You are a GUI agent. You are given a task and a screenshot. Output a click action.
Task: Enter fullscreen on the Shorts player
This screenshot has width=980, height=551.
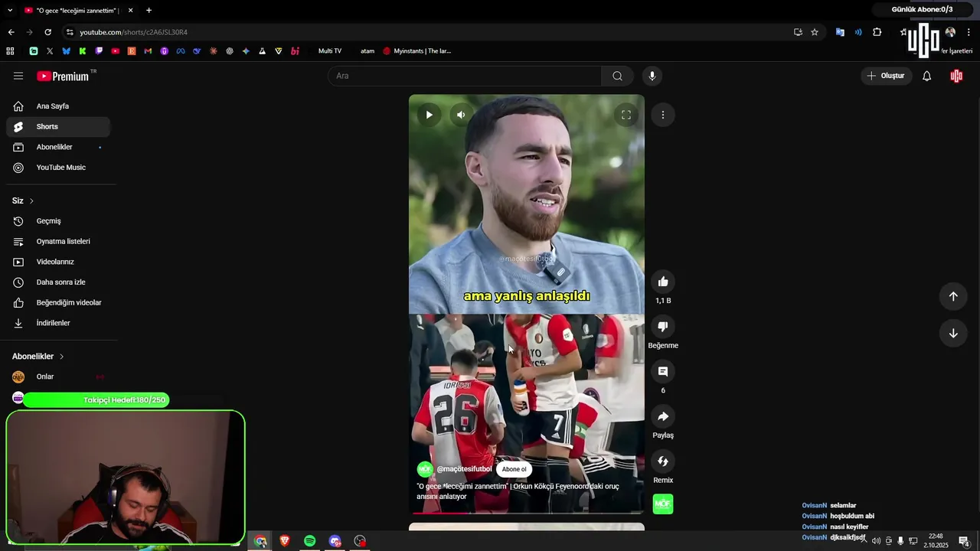click(x=626, y=115)
